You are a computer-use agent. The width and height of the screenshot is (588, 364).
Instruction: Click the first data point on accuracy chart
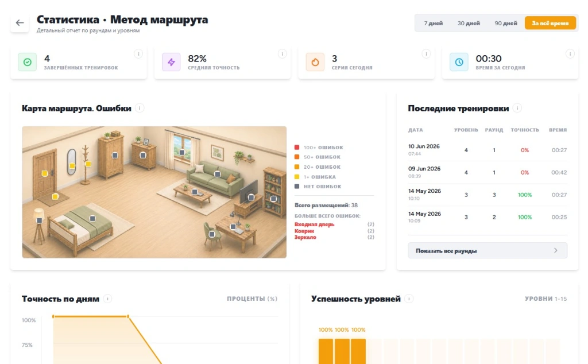[53, 317]
